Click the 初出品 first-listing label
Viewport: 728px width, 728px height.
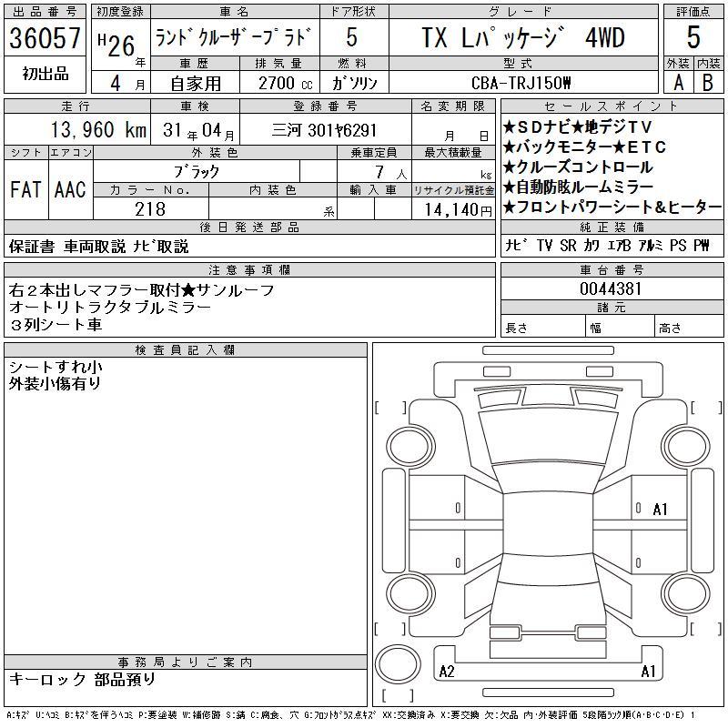45,74
